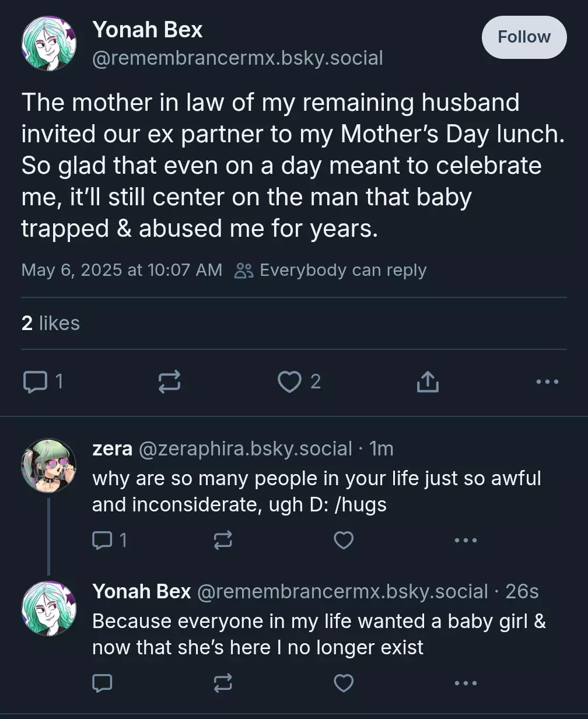Like zera's comment
The image size is (588, 719).
click(344, 541)
